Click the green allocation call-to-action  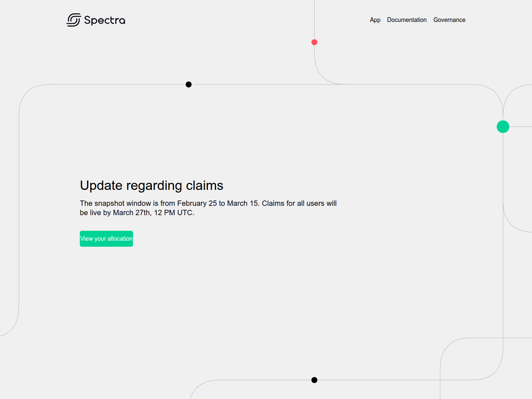coord(106,238)
